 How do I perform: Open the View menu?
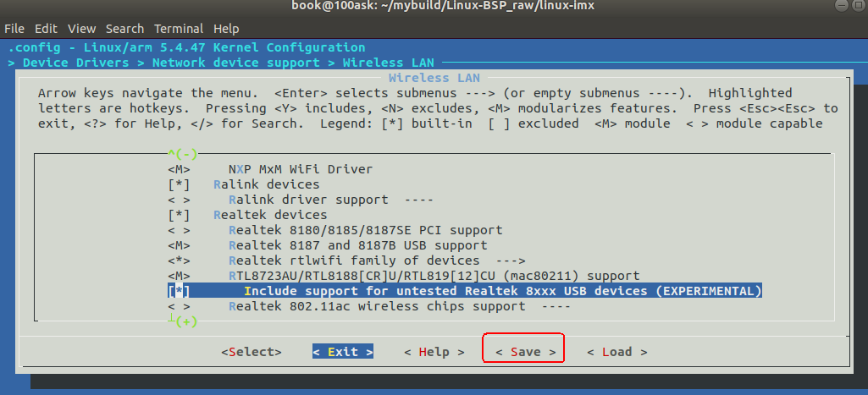click(82, 29)
